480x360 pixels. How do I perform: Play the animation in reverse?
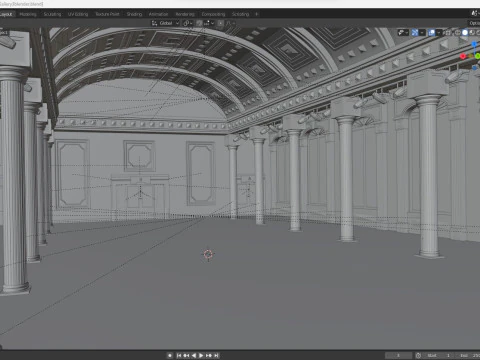coord(194,355)
